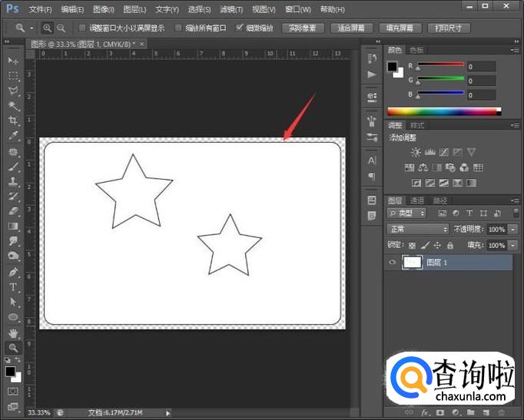Open the 滤镜(T) menu
This screenshot has height=420, width=524.
tap(231, 9)
